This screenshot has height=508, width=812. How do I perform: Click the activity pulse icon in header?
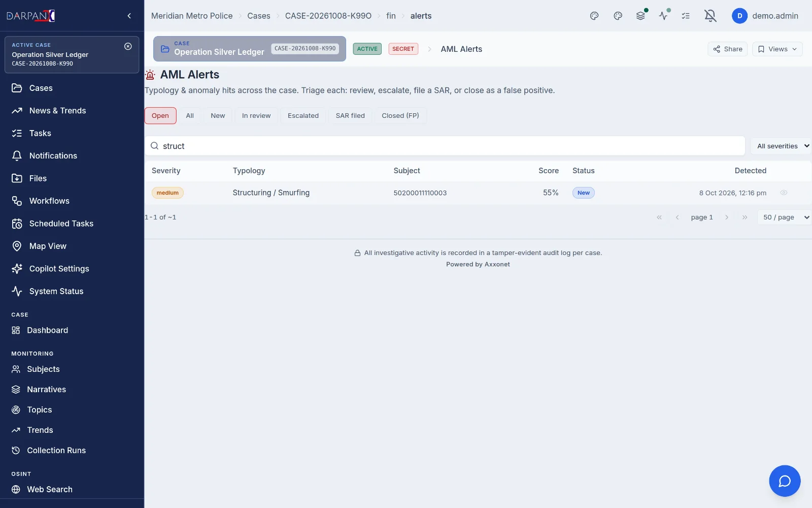[663, 16]
